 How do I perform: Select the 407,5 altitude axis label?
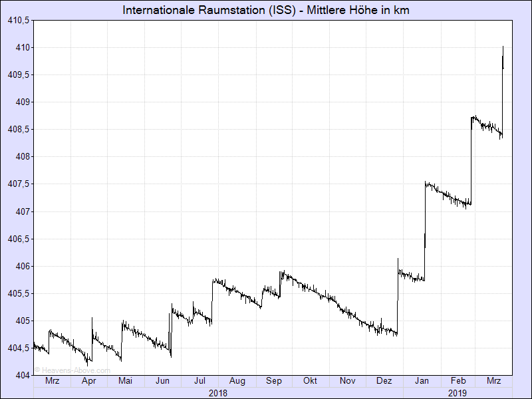(x=19, y=184)
